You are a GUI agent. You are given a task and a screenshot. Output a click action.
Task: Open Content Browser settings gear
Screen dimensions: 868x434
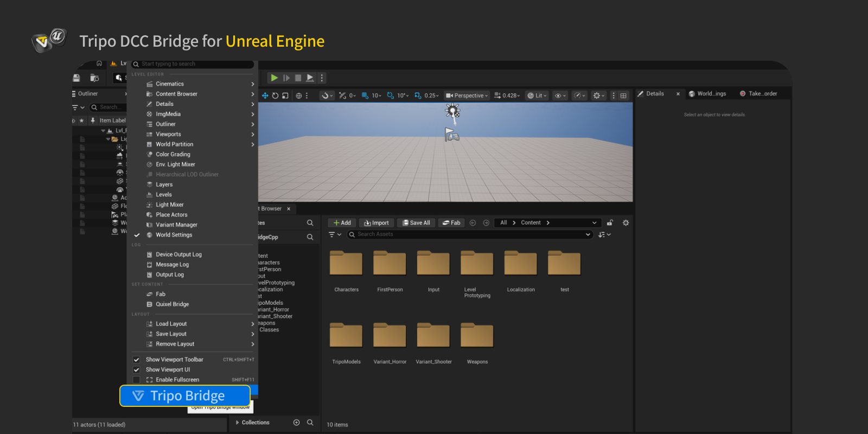click(x=626, y=223)
